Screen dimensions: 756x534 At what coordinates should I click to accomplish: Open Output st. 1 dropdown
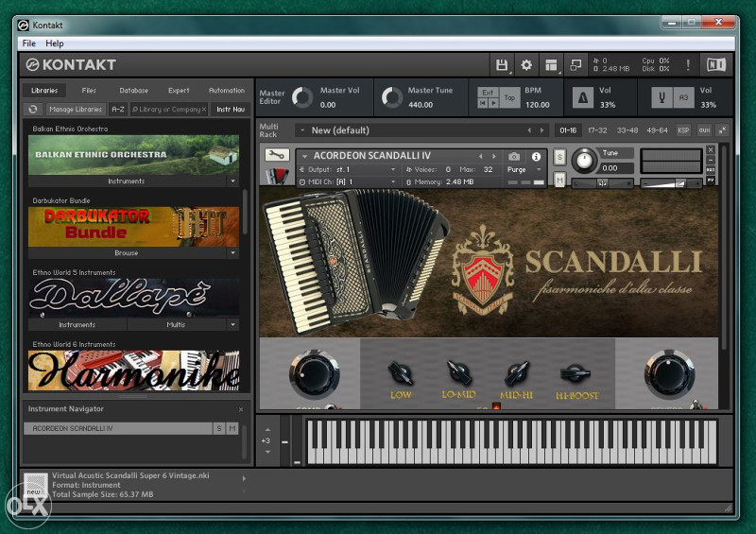point(348,169)
